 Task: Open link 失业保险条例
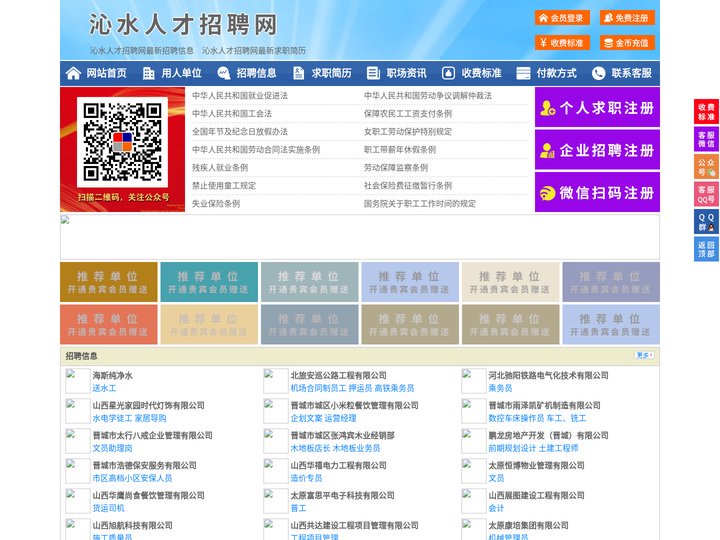point(216,203)
